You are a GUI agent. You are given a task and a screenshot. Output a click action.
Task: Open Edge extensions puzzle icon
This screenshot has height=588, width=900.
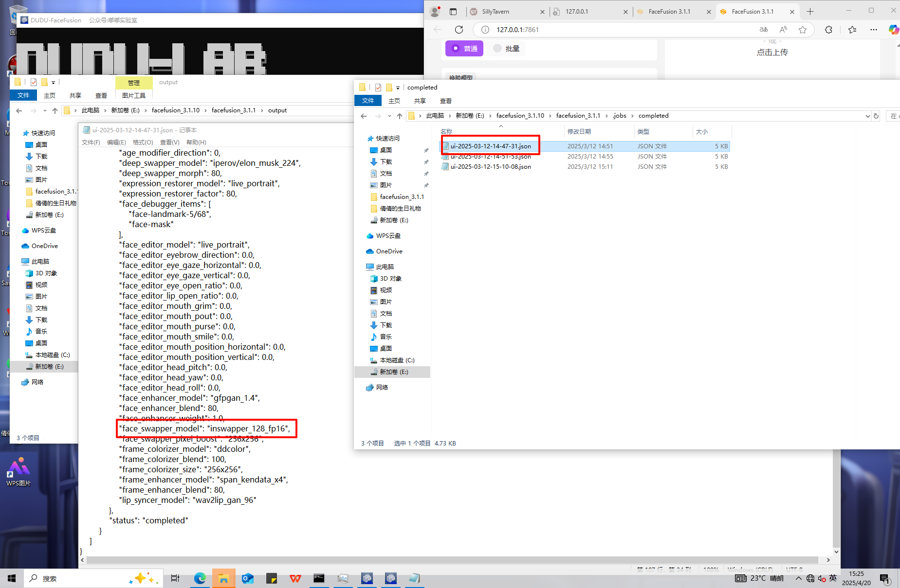point(828,30)
